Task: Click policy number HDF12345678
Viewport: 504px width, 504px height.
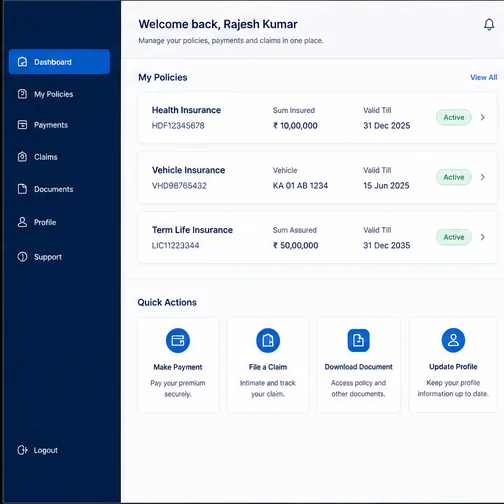Action: (x=178, y=126)
